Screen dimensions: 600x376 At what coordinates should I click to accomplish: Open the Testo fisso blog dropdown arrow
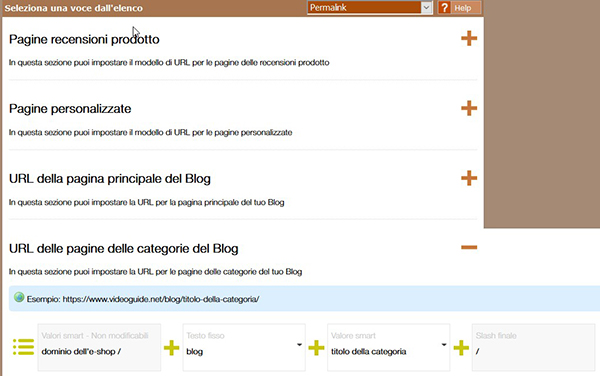[299, 345]
